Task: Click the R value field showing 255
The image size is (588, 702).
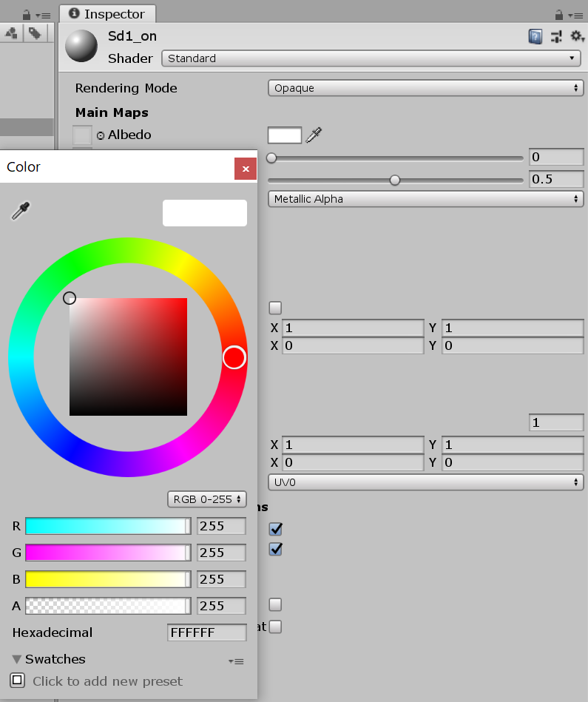Action: tap(221, 526)
